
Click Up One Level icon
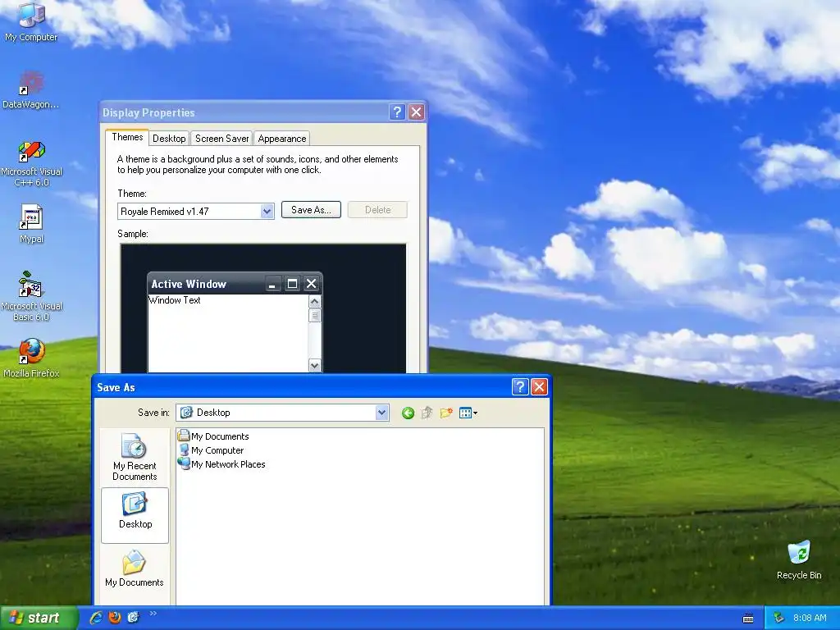427,413
